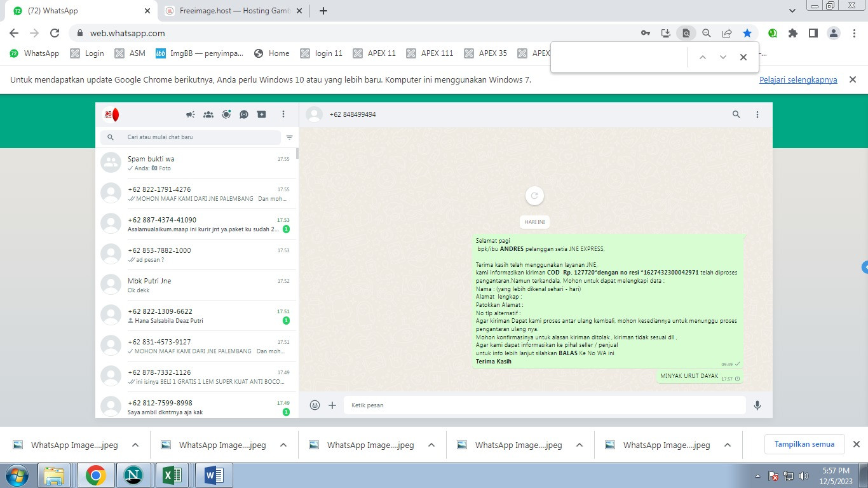The height and width of the screenshot is (488, 868).
Task: Open the chat with +62 822-1791-4276
Action: pyautogui.click(x=196, y=194)
